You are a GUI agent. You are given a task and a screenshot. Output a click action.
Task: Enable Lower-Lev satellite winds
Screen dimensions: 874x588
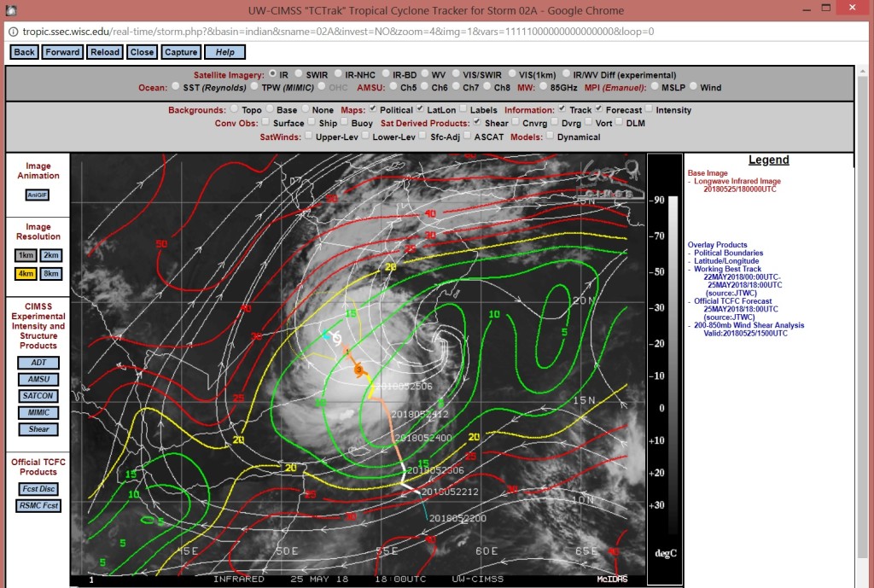[x=365, y=136]
